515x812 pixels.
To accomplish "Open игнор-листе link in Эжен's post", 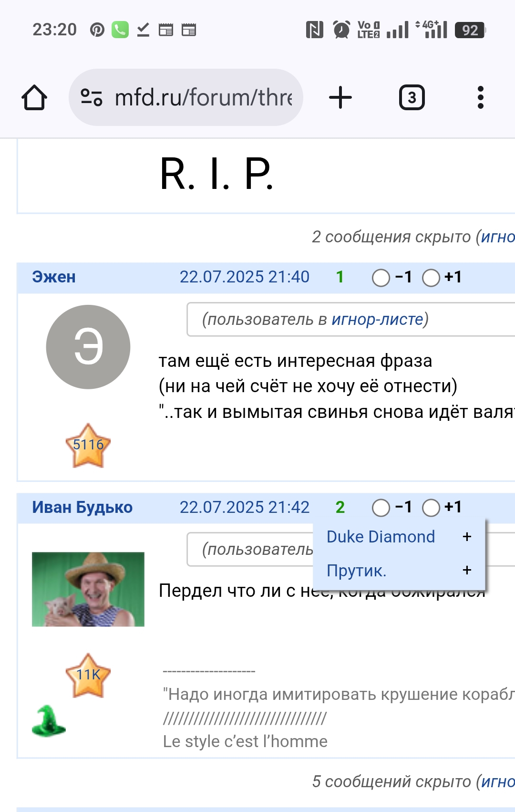I will 377,319.
